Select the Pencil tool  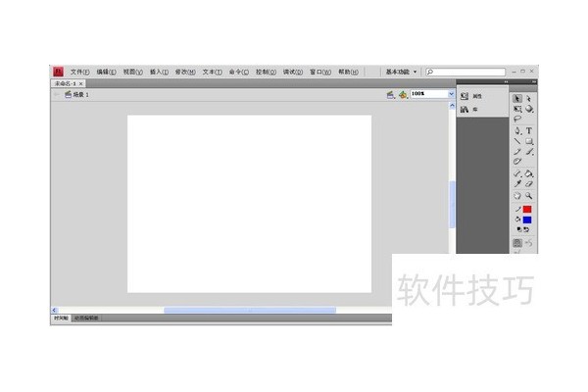point(517,152)
